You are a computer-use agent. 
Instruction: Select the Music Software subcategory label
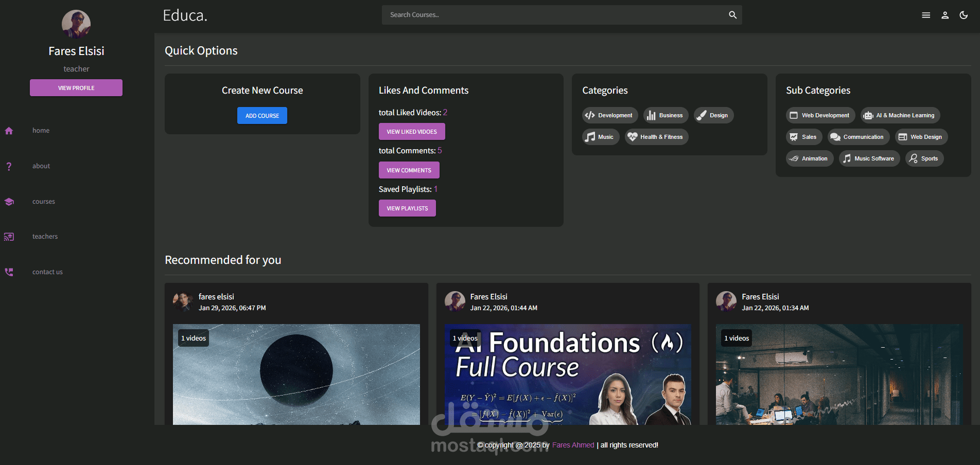874,158
